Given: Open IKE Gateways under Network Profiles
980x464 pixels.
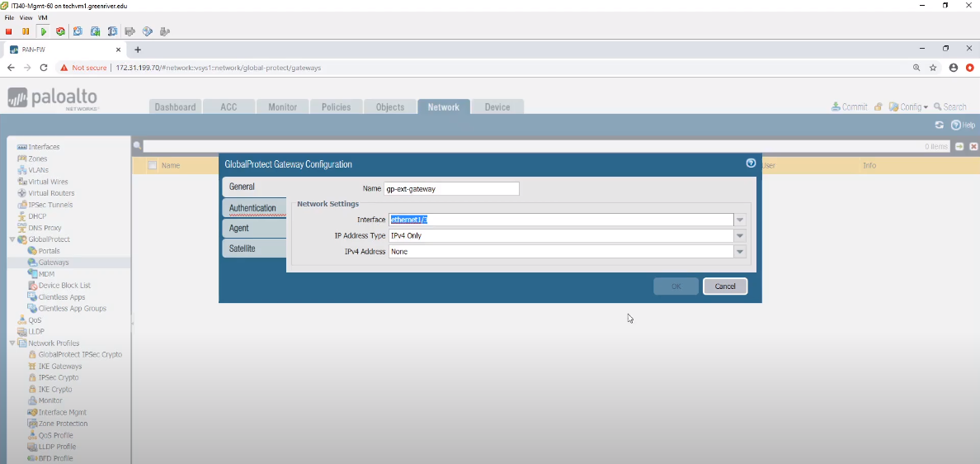Looking at the screenshot, I should [x=60, y=367].
